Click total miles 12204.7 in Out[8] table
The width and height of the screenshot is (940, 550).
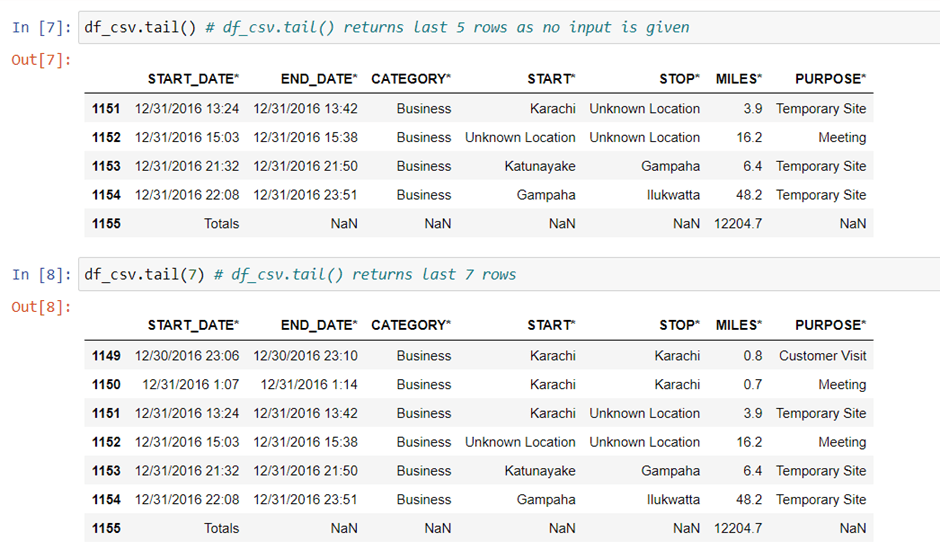click(738, 528)
